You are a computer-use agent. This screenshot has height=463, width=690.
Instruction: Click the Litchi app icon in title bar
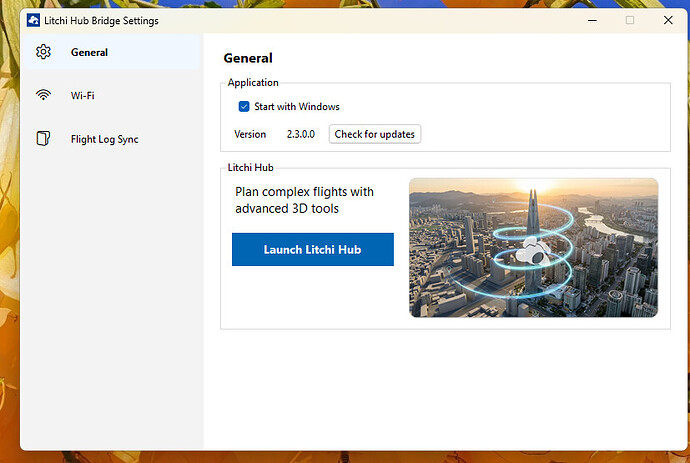[x=33, y=20]
